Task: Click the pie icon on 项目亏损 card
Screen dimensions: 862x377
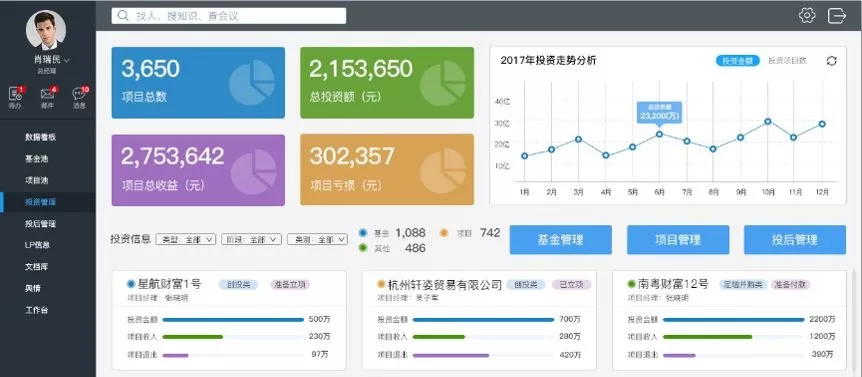Action: pyautogui.click(x=443, y=170)
